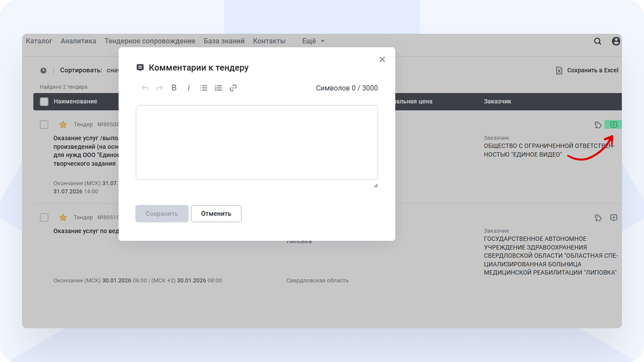Click the 'Комментарии к тендеру' dialog title

coord(199,68)
